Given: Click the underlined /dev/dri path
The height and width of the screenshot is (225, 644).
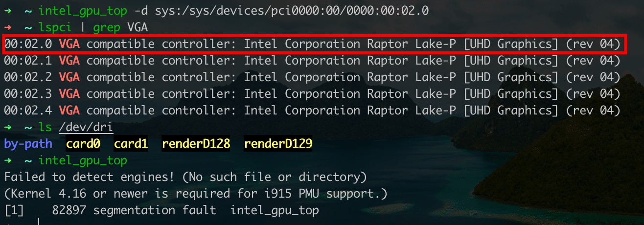Looking at the screenshot, I should (x=86, y=128).
